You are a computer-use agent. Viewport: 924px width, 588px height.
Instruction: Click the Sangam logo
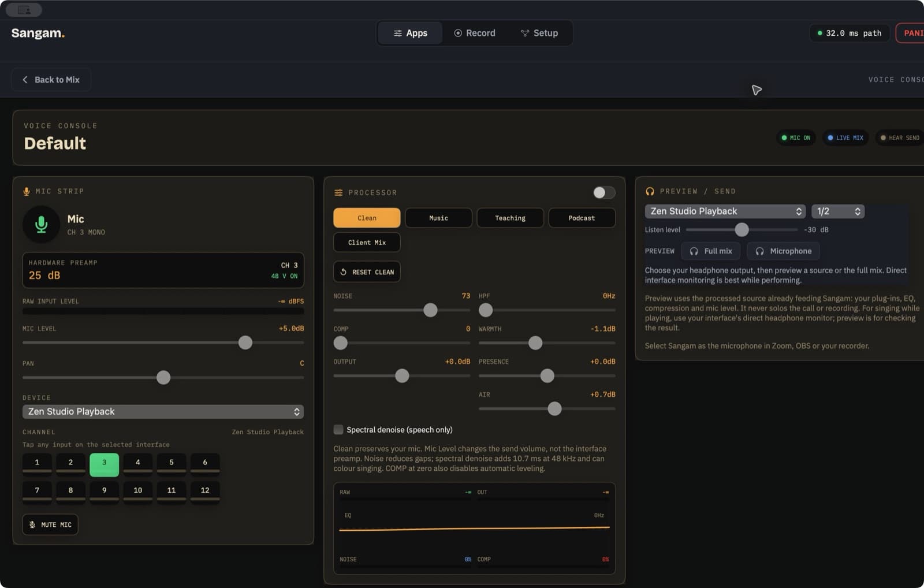38,33
